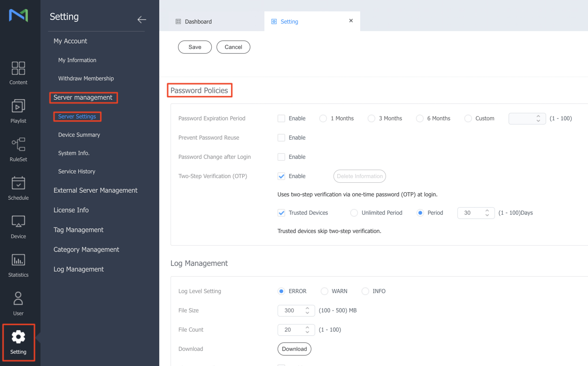Open Server Settings submenu

77,117
